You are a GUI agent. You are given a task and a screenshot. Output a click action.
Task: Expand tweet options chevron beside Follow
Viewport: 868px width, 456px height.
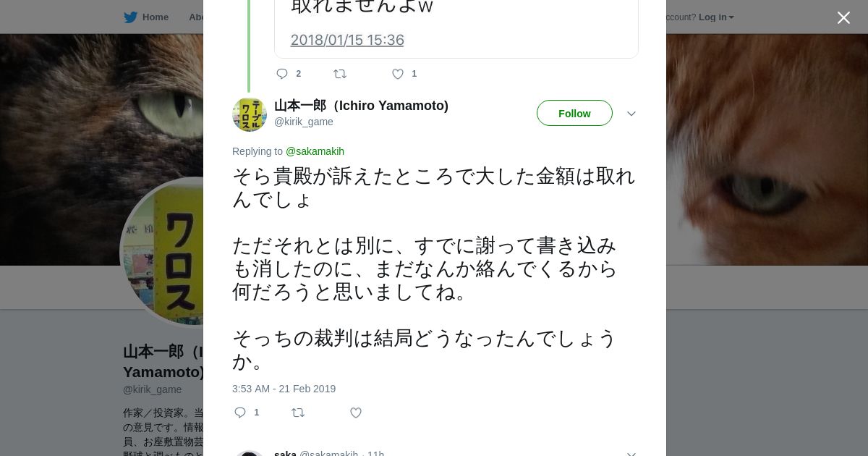(631, 114)
